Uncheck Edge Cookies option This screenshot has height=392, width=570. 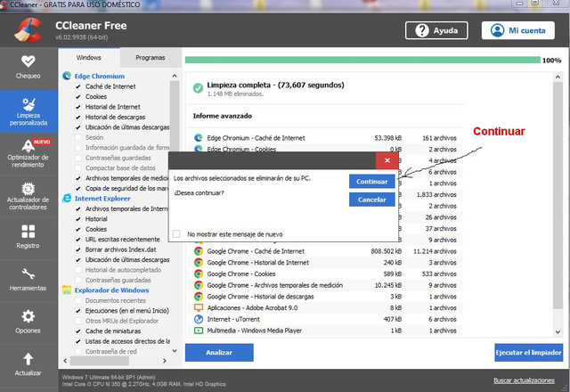77,97
